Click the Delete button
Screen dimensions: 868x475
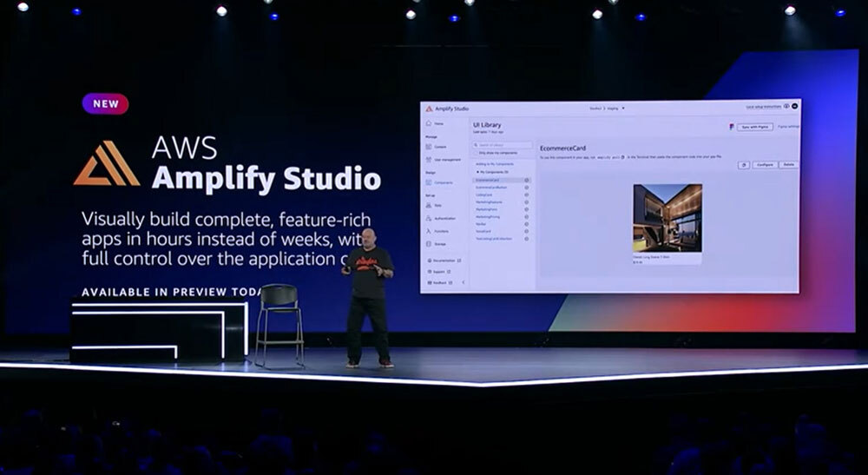coord(789,164)
